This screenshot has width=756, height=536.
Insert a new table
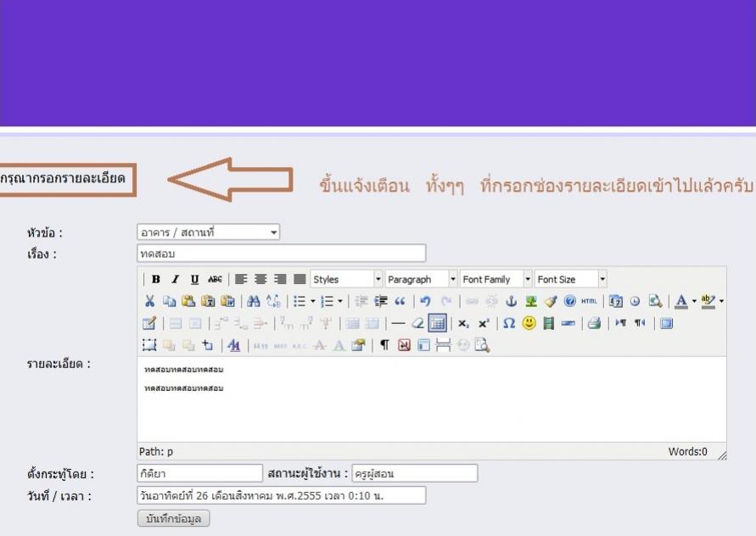pos(149,323)
